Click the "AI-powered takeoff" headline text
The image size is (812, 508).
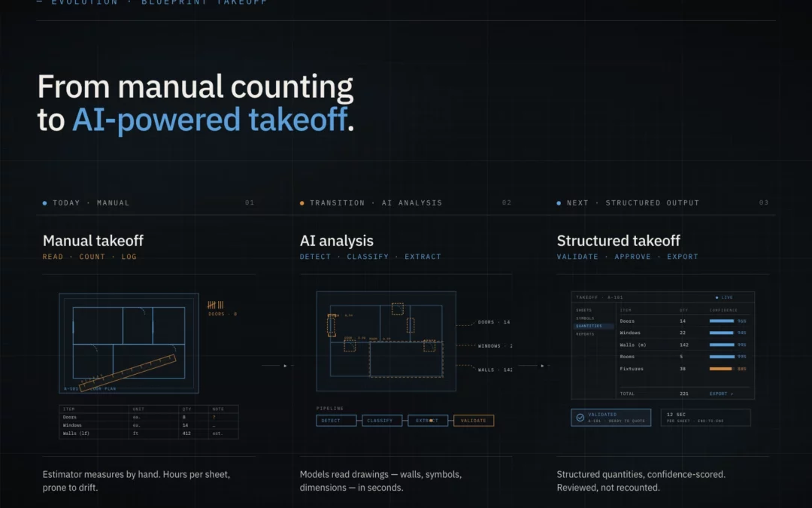(x=210, y=120)
